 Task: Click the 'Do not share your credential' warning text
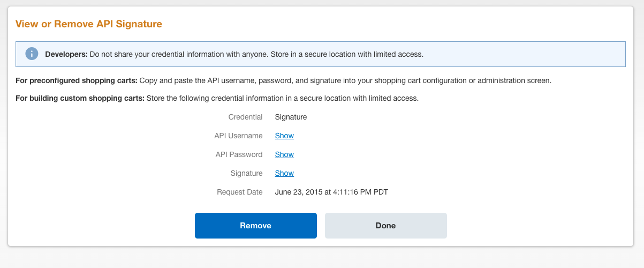coord(256,54)
